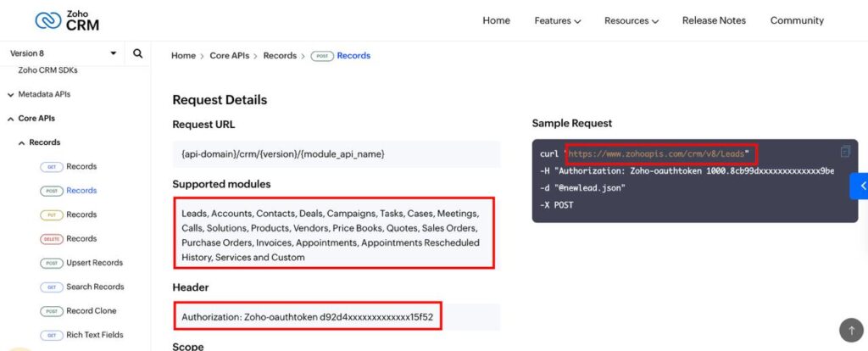This screenshot has height=351, width=868.
Task: Click the "-X POST" line
Action: point(556,205)
